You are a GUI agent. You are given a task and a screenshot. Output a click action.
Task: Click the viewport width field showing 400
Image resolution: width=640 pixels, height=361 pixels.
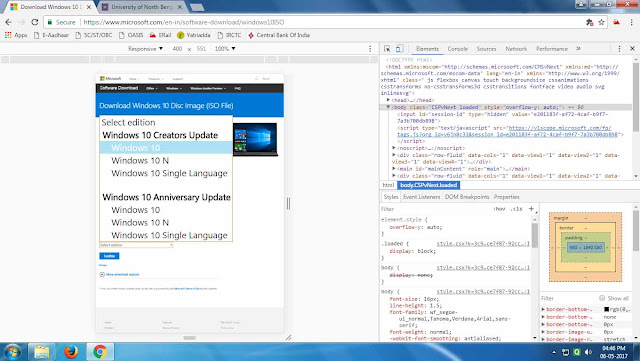point(177,49)
